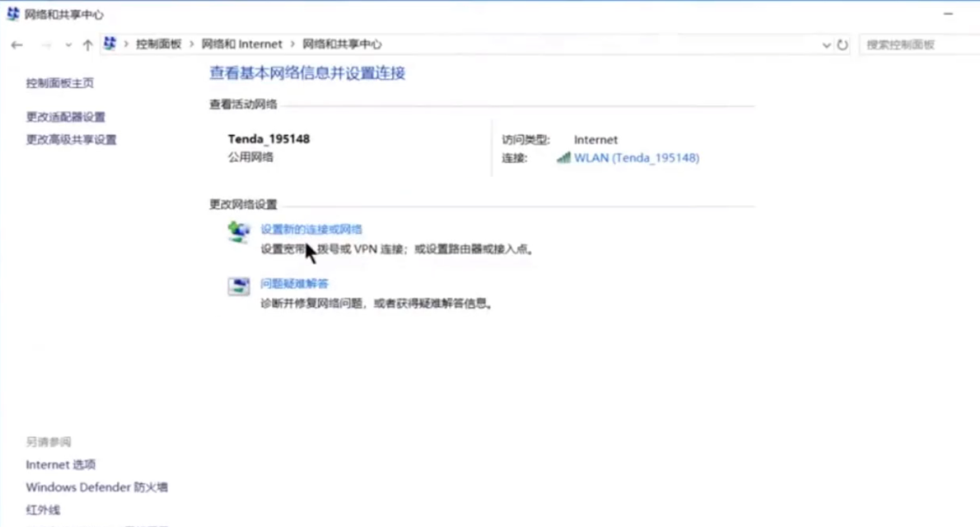Open the recent locations dropdown arrow
Image resolution: width=980 pixels, height=527 pixels.
pyautogui.click(x=68, y=45)
